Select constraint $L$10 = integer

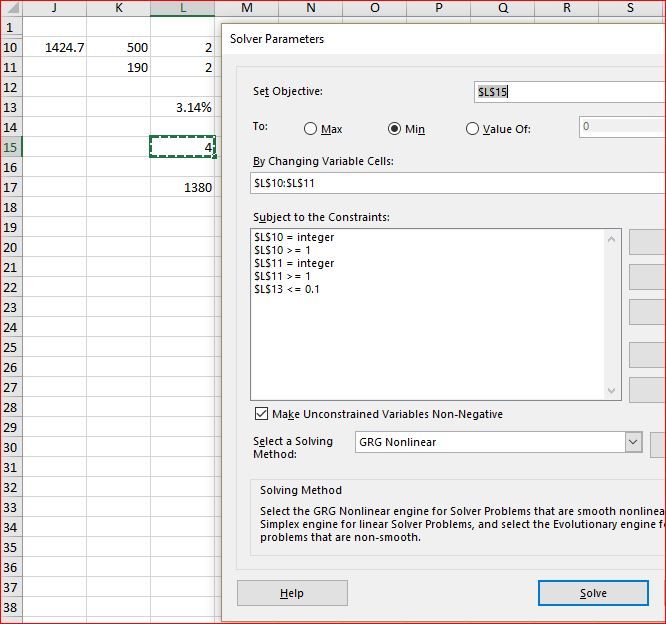[294, 237]
